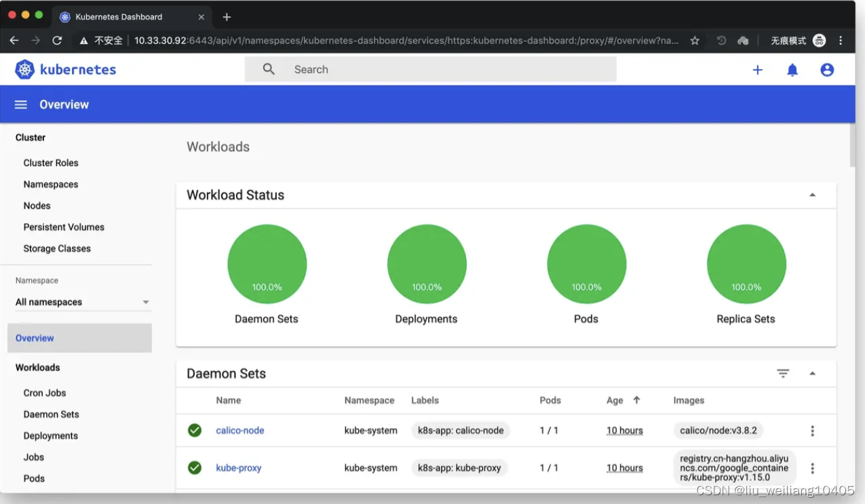Click the Workloads sidebar heading
Screen dimensions: 865x504
[38, 367]
